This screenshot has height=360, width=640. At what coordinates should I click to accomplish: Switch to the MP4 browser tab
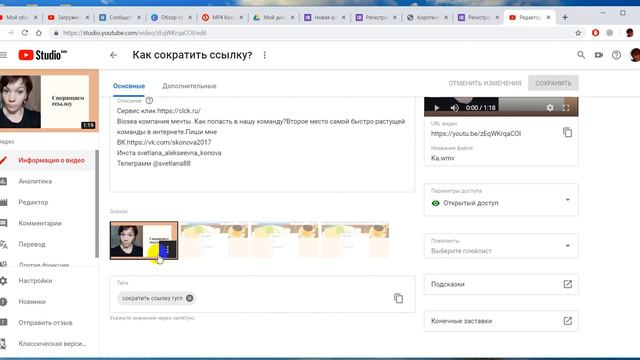pyautogui.click(x=222, y=18)
